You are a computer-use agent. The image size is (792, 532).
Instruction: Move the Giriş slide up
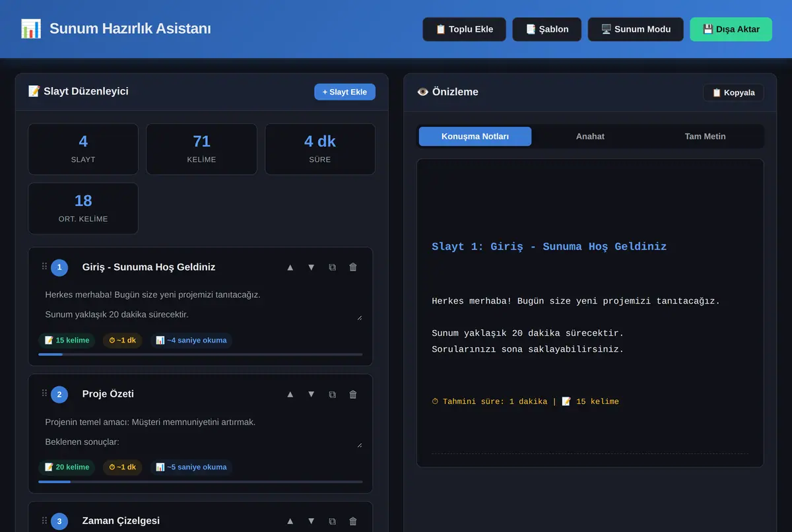tap(290, 267)
